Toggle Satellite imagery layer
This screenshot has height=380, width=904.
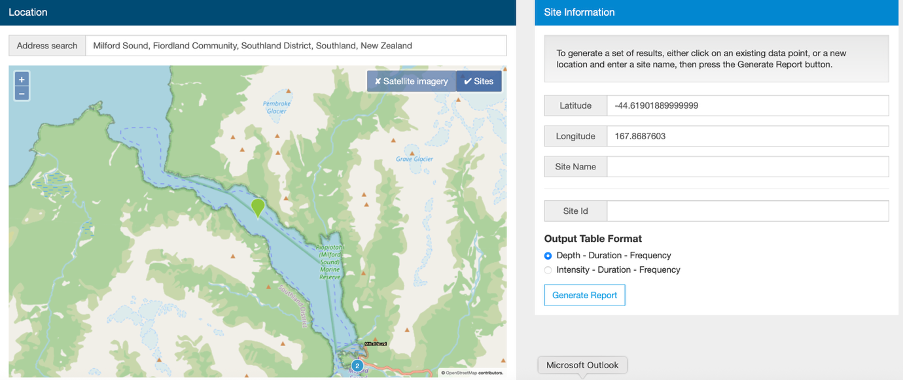pyautogui.click(x=411, y=81)
